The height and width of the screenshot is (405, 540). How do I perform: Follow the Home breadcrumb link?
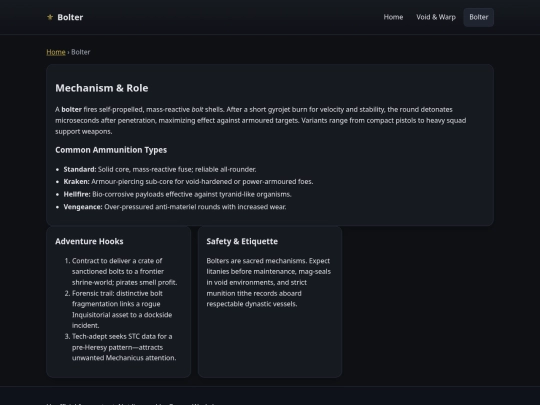pos(56,52)
